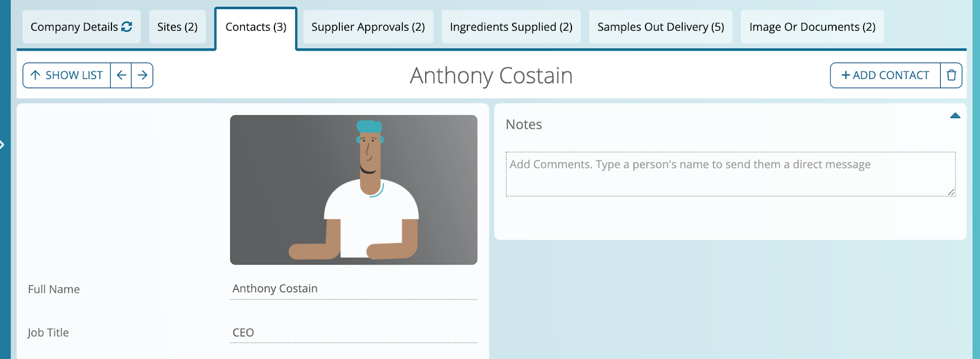Click the Add Comments notes text area
980x359 pixels.
[731, 174]
